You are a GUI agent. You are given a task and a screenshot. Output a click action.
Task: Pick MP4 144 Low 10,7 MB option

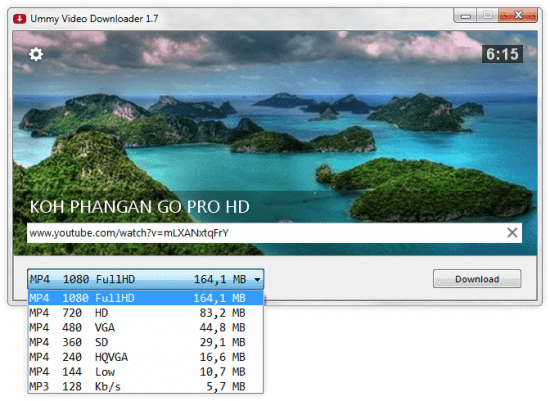(x=146, y=372)
